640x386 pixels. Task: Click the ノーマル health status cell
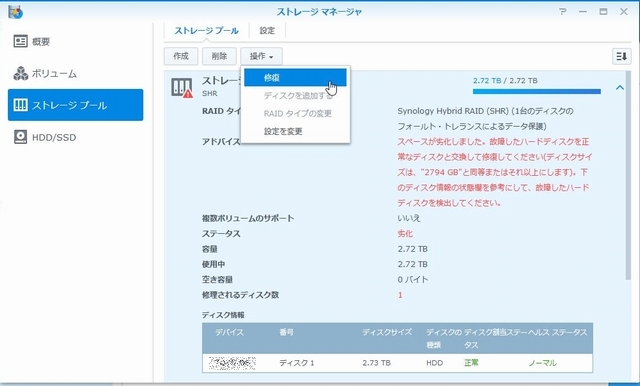[x=542, y=363]
